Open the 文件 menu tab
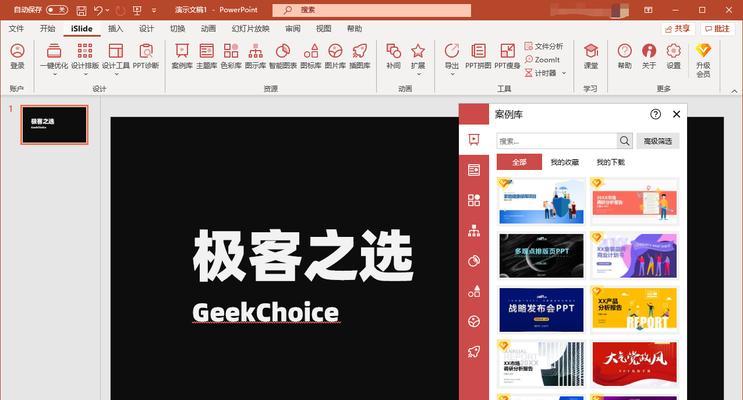This screenshot has height=400, width=743. (x=16, y=28)
